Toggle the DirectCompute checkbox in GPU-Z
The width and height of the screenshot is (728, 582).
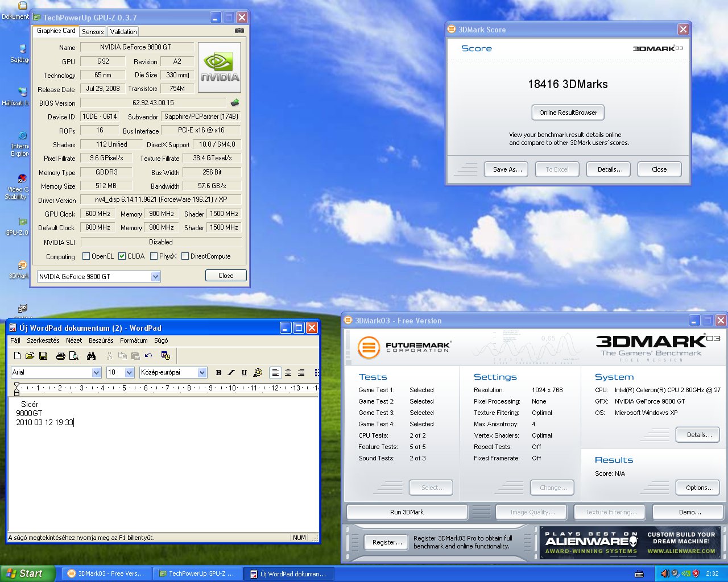[x=185, y=256]
